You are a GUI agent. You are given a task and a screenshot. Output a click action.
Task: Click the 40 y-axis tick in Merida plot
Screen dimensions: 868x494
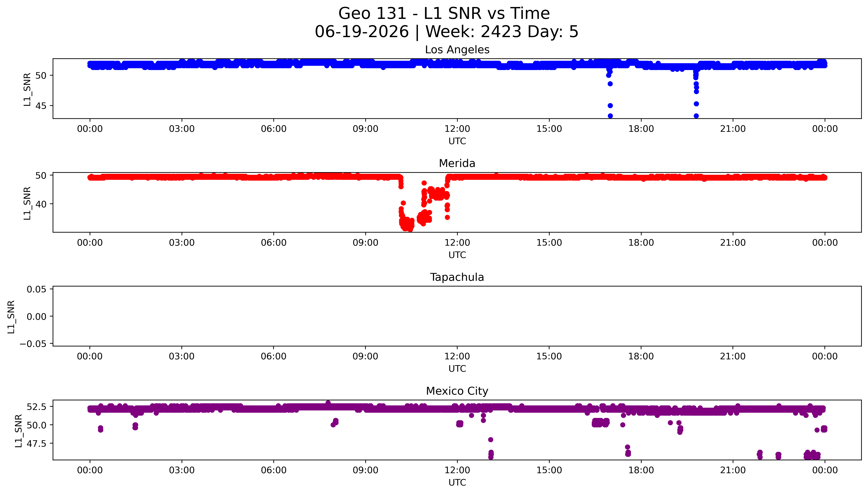pyautogui.click(x=41, y=204)
